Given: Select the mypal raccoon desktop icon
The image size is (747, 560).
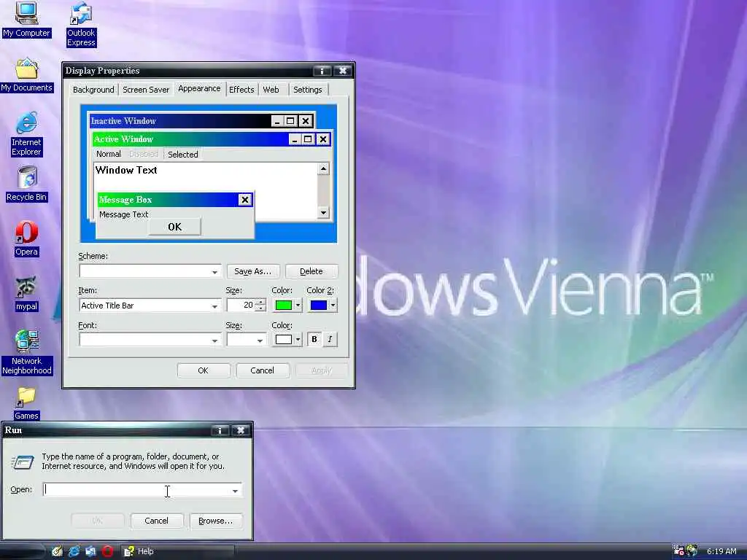Looking at the screenshot, I should tap(26, 293).
